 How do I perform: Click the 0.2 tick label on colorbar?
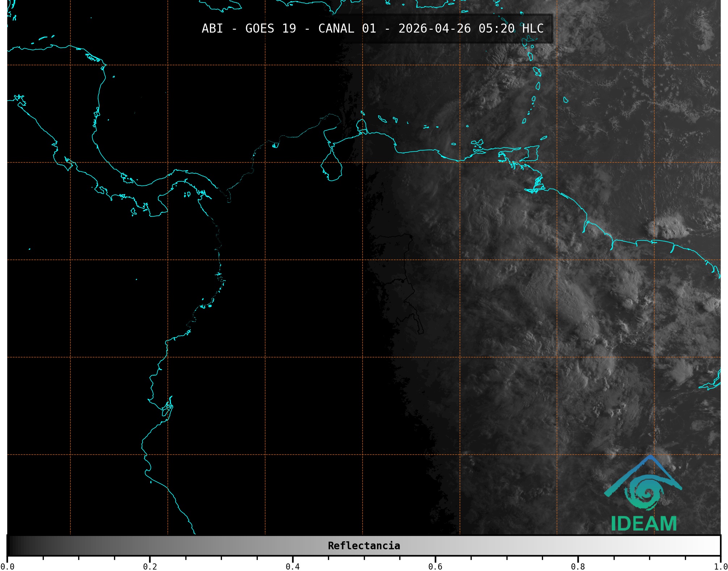pos(150,567)
